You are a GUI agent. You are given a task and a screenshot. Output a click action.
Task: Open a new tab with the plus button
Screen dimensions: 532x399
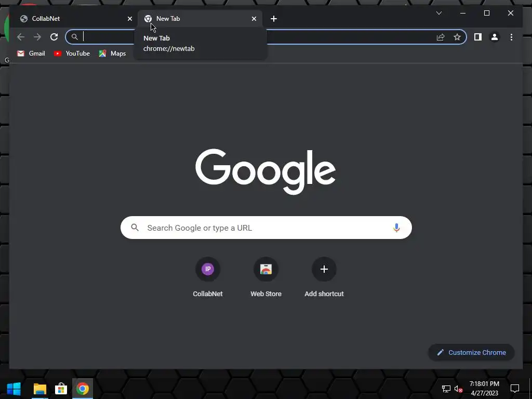274,19
